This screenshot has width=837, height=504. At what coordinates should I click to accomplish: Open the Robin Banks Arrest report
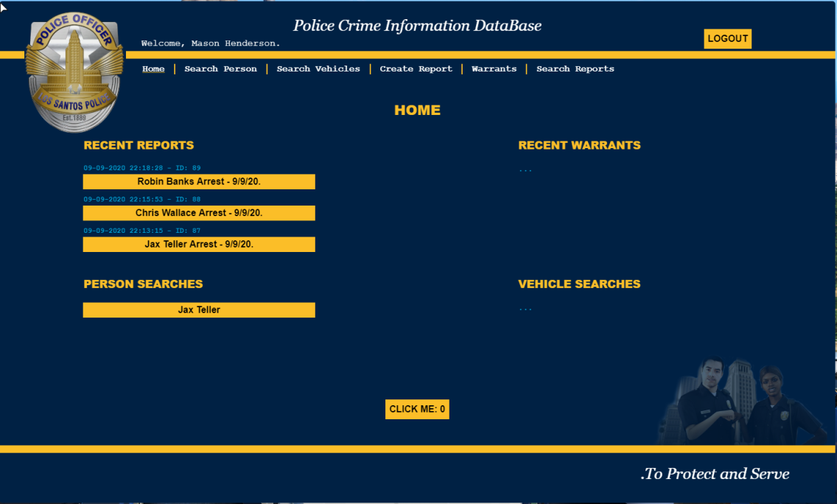pos(199,181)
